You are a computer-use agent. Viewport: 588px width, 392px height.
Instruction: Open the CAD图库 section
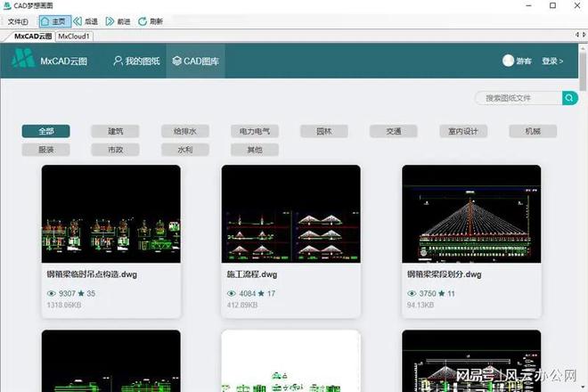click(195, 61)
